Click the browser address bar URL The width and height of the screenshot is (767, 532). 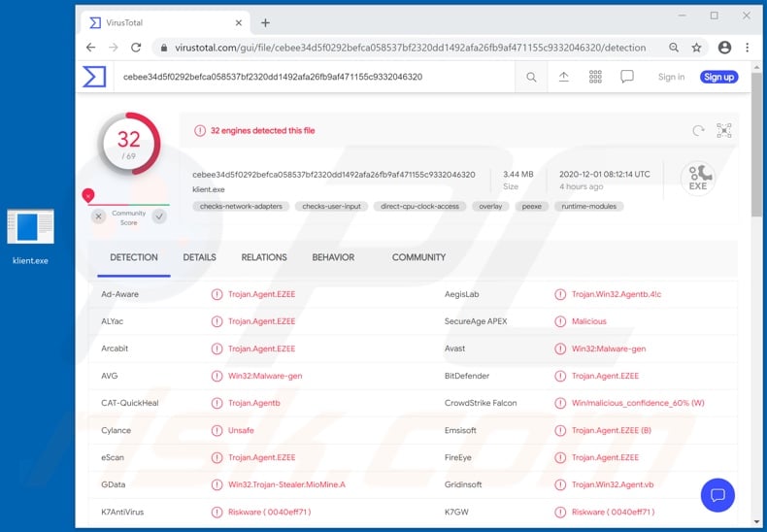[411, 48]
